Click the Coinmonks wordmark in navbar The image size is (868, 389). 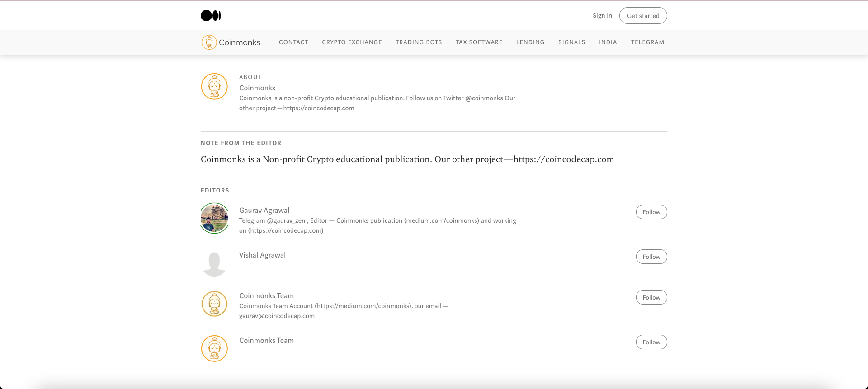pyautogui.click(x=240, y=42)
